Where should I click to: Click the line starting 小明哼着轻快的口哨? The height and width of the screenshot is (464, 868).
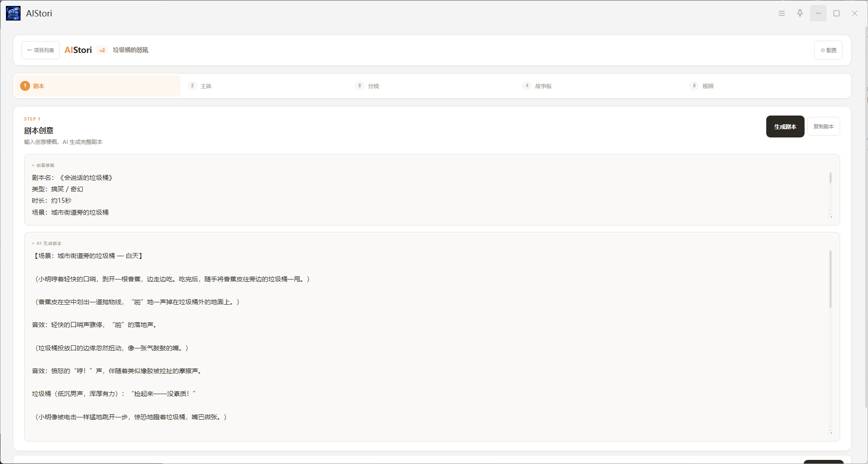[173, 279]
